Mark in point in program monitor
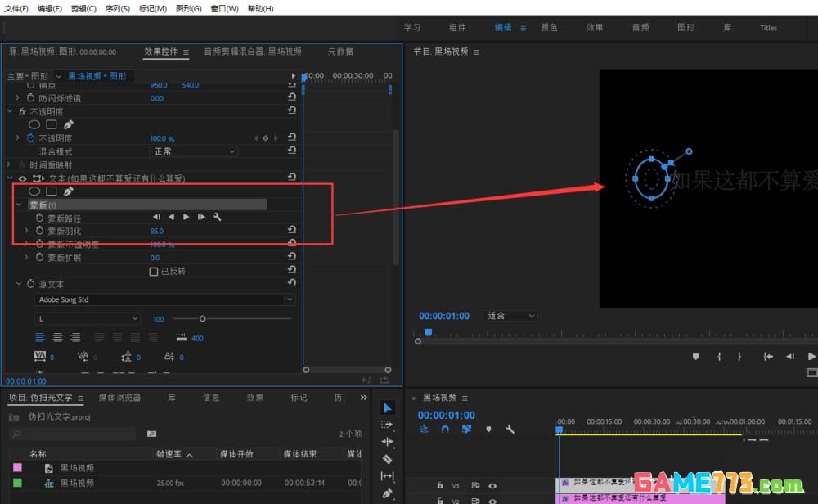This screenshot has height=504, width=818. (719, 357)
